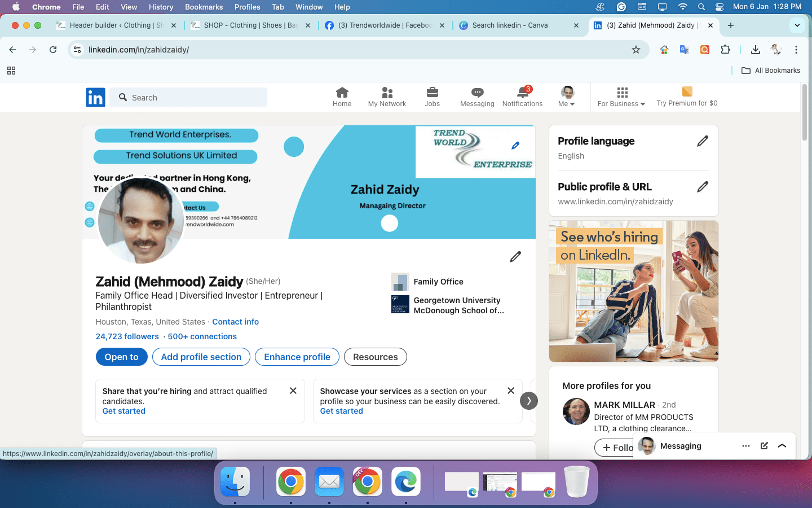
Task: Switch to the Trendworldwide Facebook tab
Action: pos(385,25)
